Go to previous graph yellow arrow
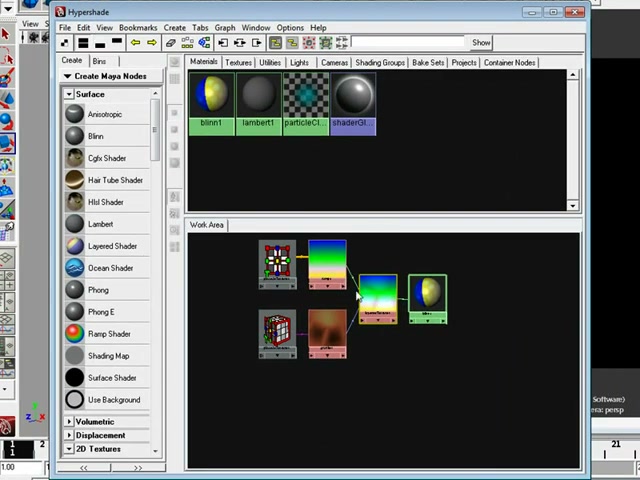This screenshot has height=480, width=640. (136, 42)
